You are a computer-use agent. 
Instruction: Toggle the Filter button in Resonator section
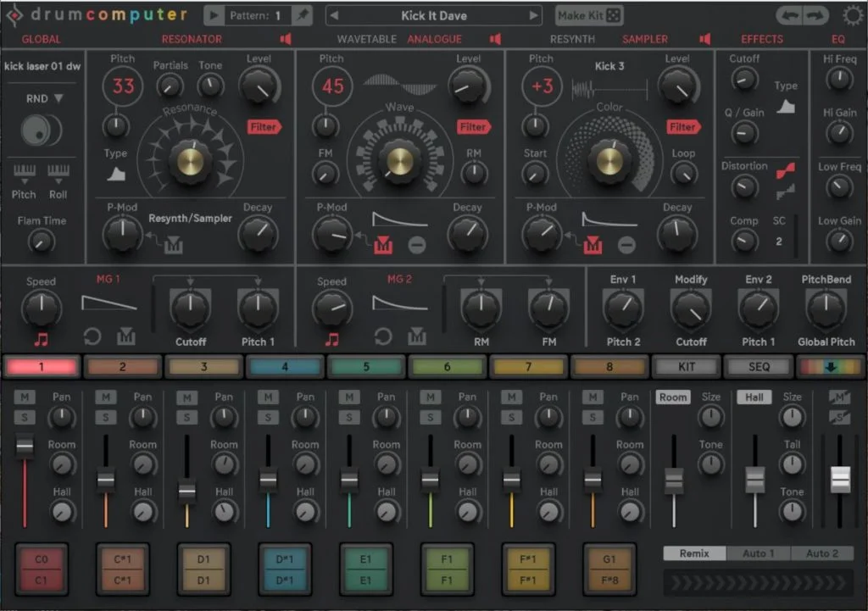point(264,127)
